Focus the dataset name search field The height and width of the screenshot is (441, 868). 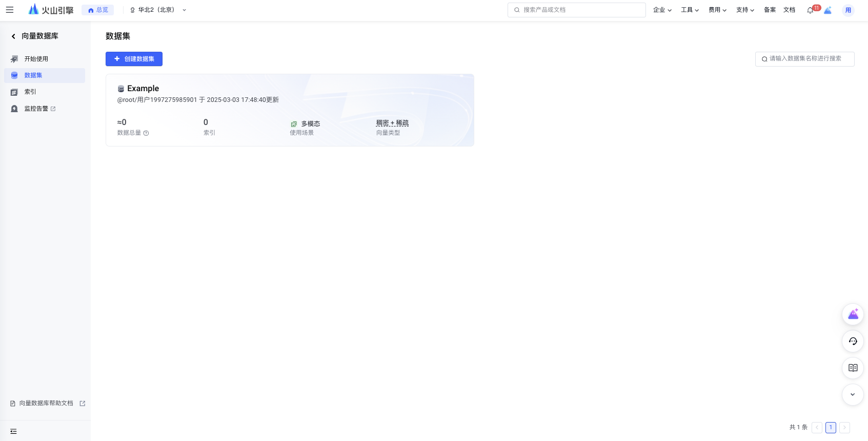click(x=805, y=59)
